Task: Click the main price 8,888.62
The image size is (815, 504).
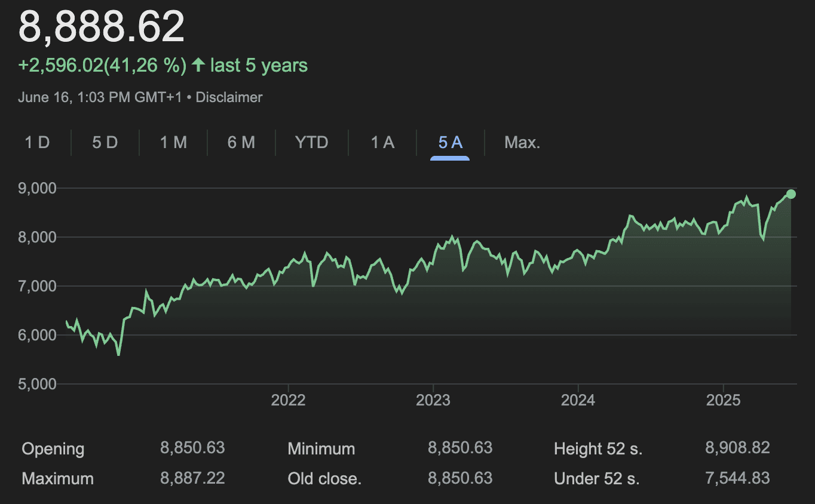Action: (x=102, y=26)
